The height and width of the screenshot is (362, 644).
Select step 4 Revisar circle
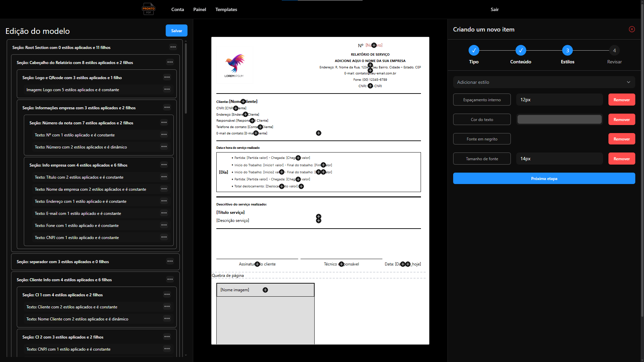pos(614,51)
